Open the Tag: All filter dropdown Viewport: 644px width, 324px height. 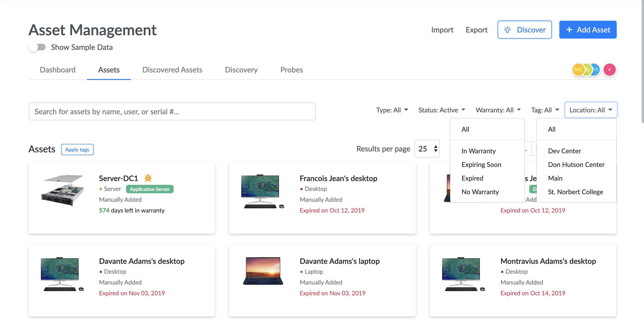545,110
